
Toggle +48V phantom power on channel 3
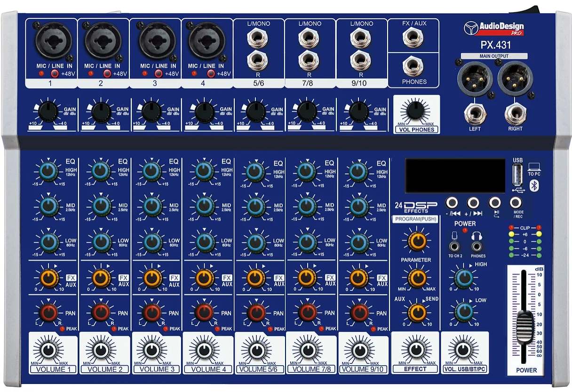(159, 73)
